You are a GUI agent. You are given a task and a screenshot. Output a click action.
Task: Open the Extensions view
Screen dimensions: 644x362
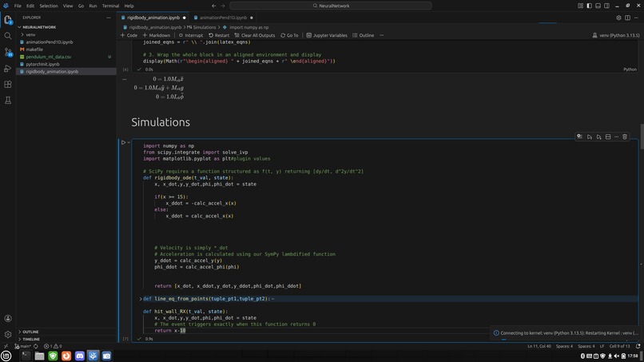(x=8, y=84)
